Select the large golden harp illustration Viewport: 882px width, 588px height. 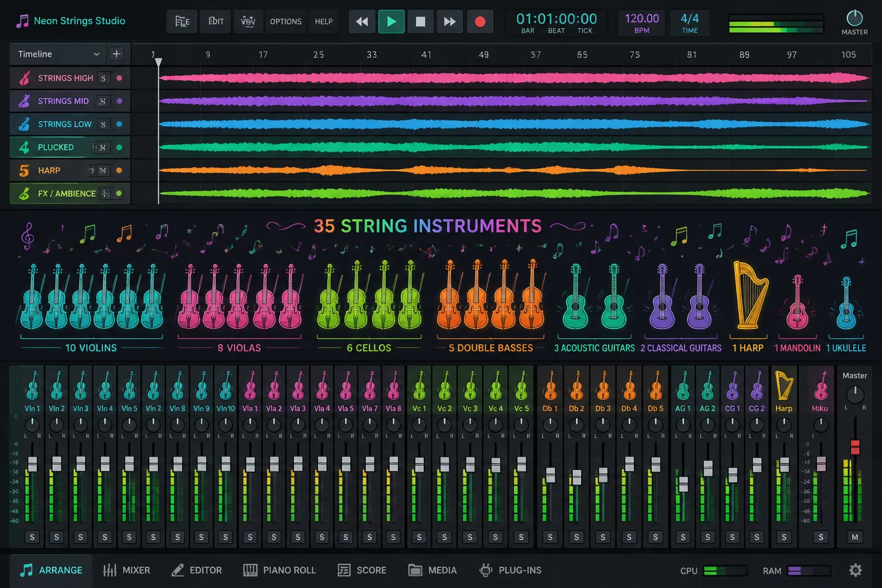coord(751,295)
